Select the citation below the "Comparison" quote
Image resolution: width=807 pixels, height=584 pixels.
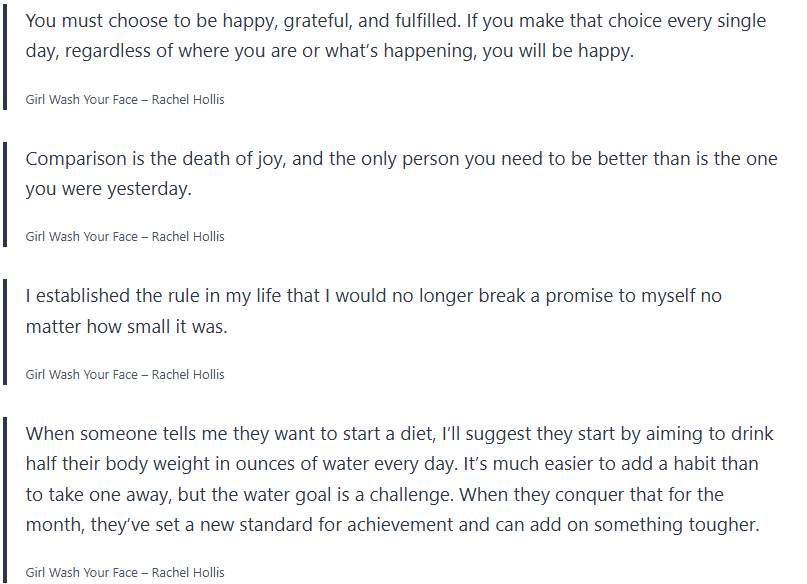125,237
